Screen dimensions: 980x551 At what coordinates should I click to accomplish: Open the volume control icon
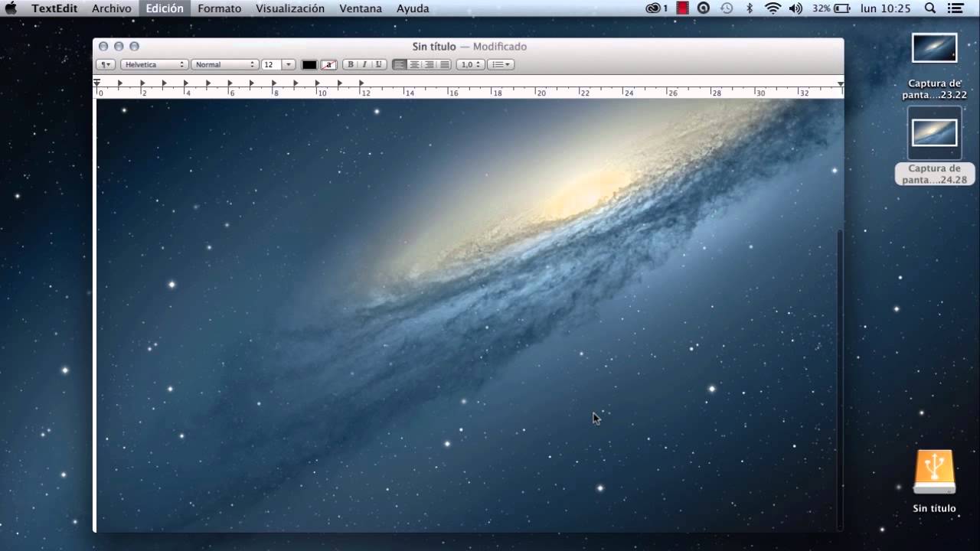796,8
